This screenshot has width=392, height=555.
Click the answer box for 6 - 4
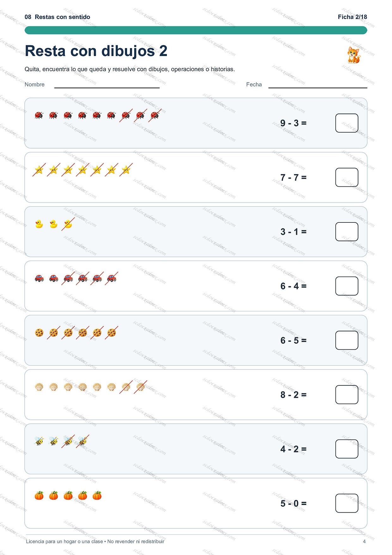pyautogui.click(x=347, y=286)
